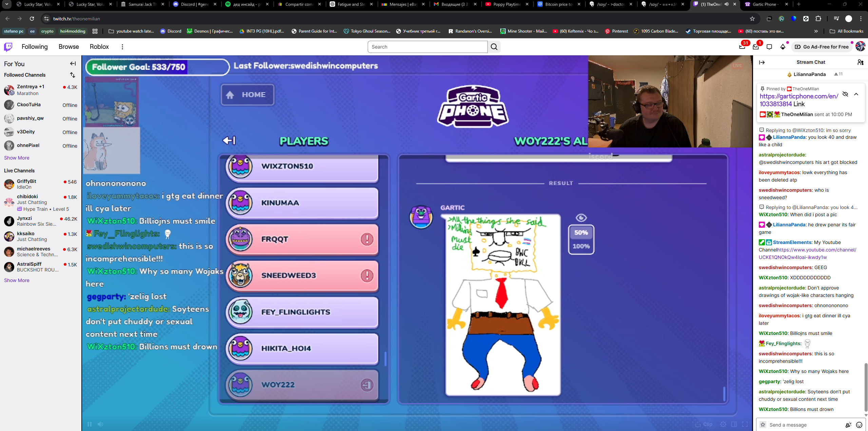Click Go Ad-Free for Free button
Viewport: 868px width, 431px height.
click(822, 47)
